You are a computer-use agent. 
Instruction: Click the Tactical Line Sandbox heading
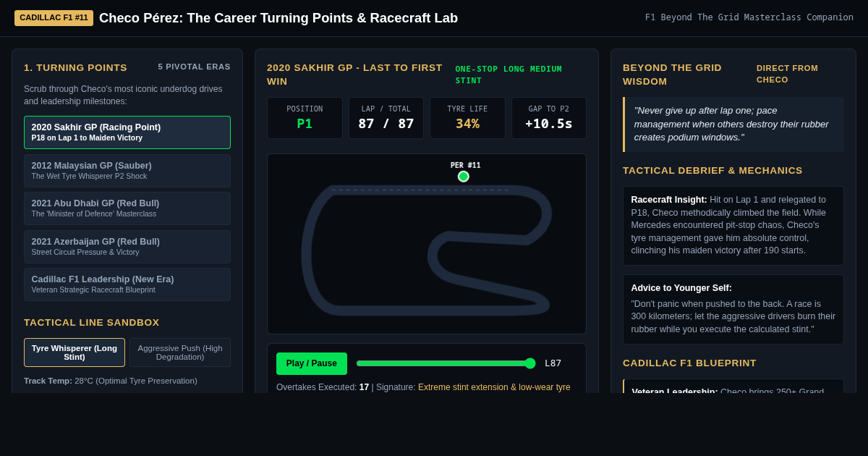click(x=92, y=323)
